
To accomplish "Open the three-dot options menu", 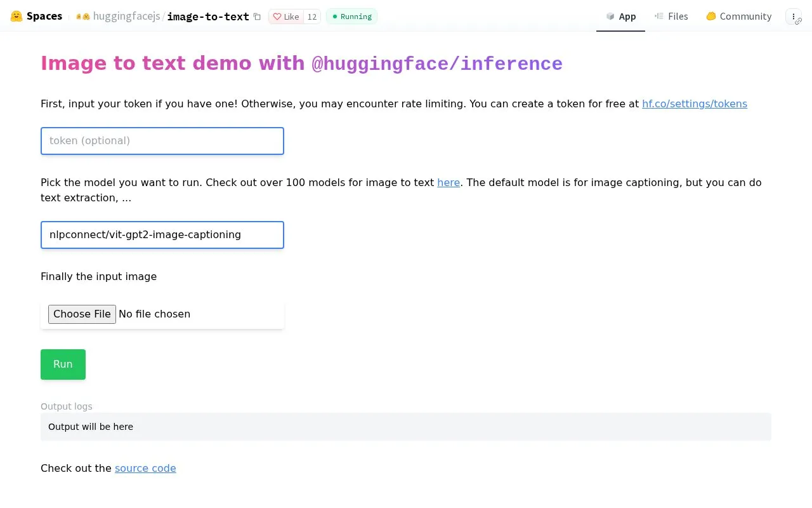I will (x=794, y=17).
